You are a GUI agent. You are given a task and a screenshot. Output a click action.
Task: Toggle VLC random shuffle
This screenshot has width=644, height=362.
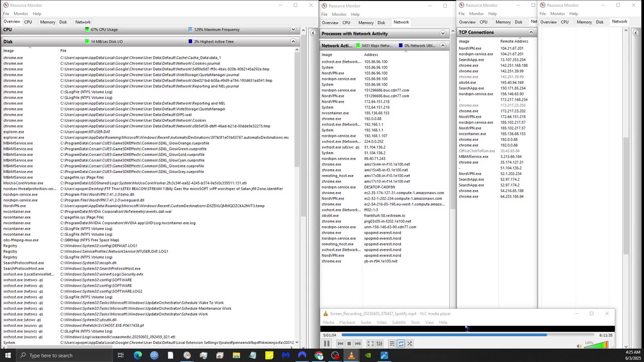[x=410, y=344]
